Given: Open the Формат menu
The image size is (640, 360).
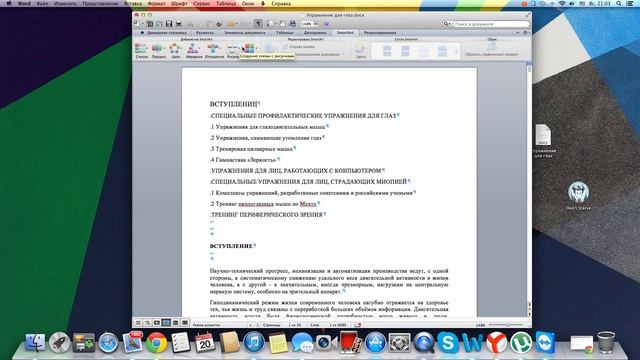Looking at the screenshot, I should click(156, 3).
